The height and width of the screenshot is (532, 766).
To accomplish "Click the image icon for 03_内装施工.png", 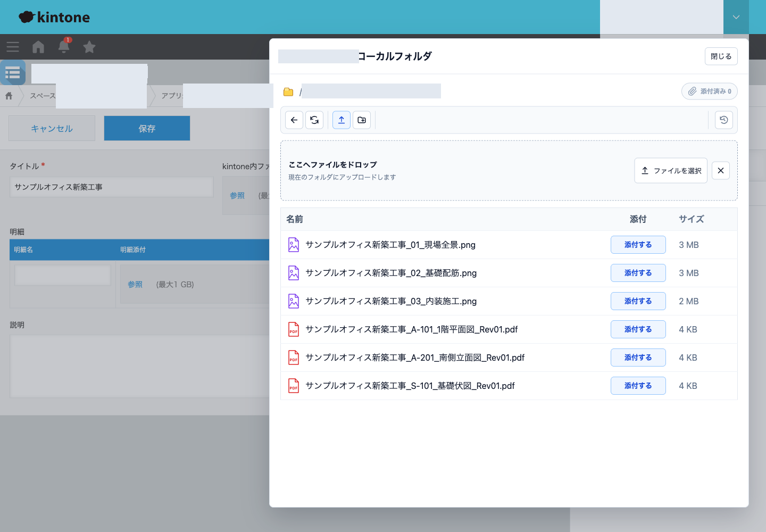I will point(294,301).
